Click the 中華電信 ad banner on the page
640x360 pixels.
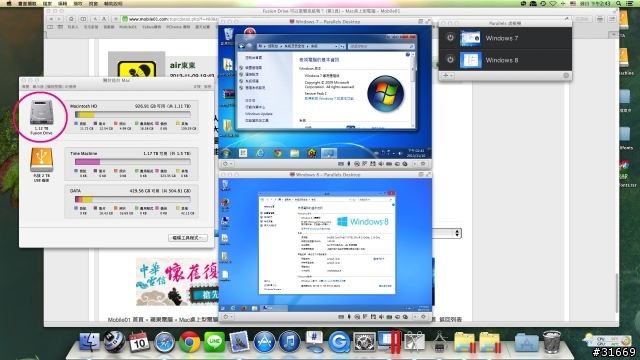177,282
